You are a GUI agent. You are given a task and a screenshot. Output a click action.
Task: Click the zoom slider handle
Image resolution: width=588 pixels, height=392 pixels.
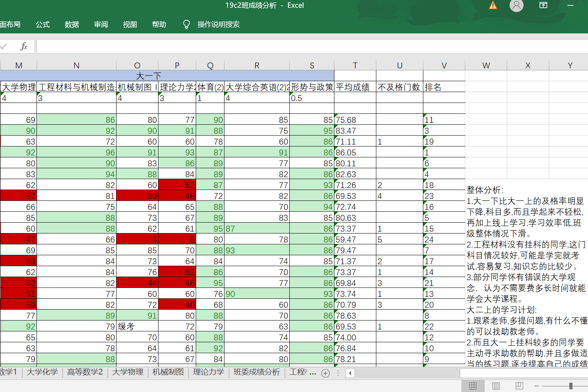click(x=571, y=386)
